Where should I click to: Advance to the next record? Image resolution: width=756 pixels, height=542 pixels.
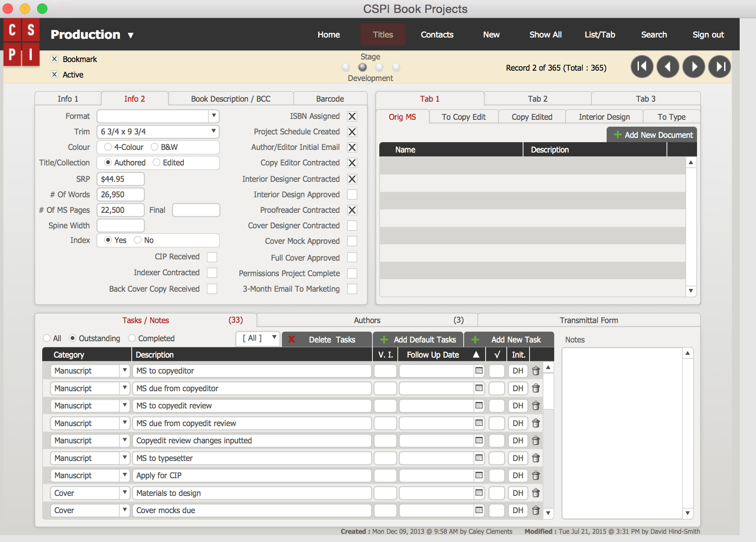pos(694,67)
